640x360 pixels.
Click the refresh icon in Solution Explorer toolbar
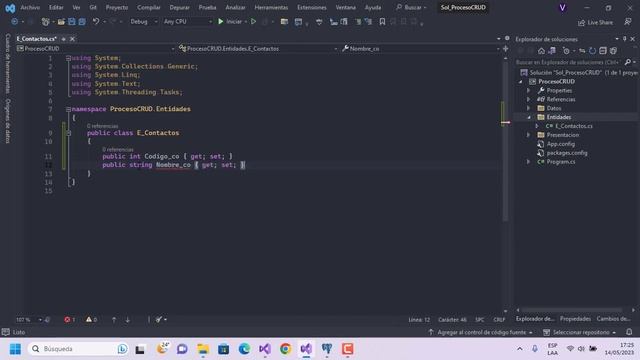tap(592, 51)
